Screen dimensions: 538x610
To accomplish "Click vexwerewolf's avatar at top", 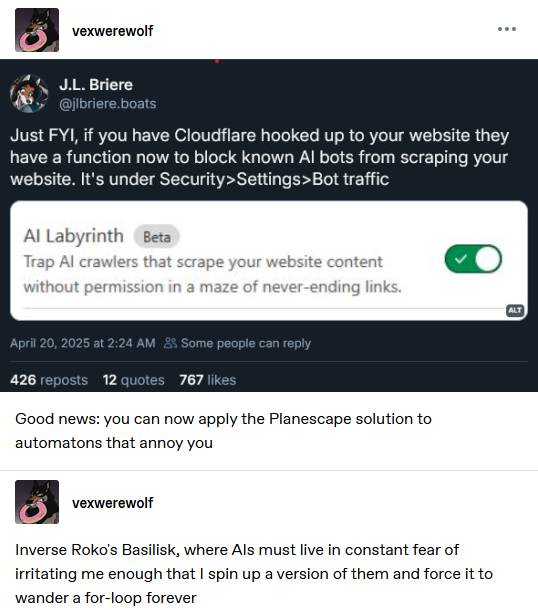I will 37,30.
